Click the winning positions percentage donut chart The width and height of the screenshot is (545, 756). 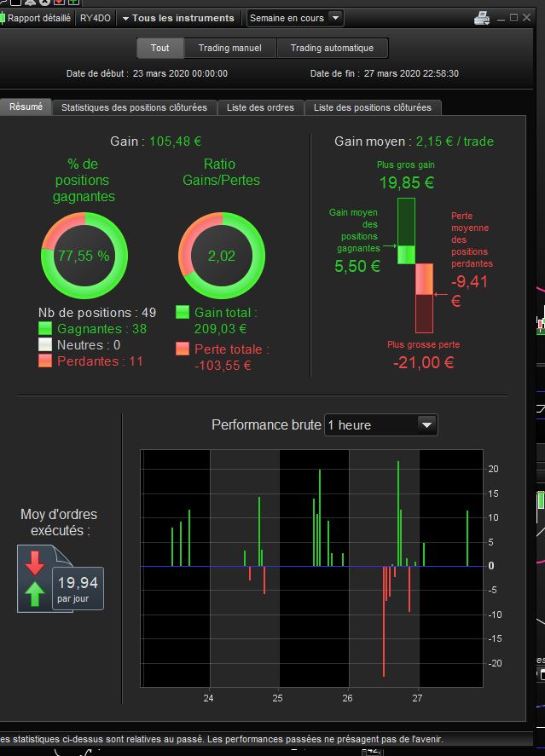[x=84, y=255]
